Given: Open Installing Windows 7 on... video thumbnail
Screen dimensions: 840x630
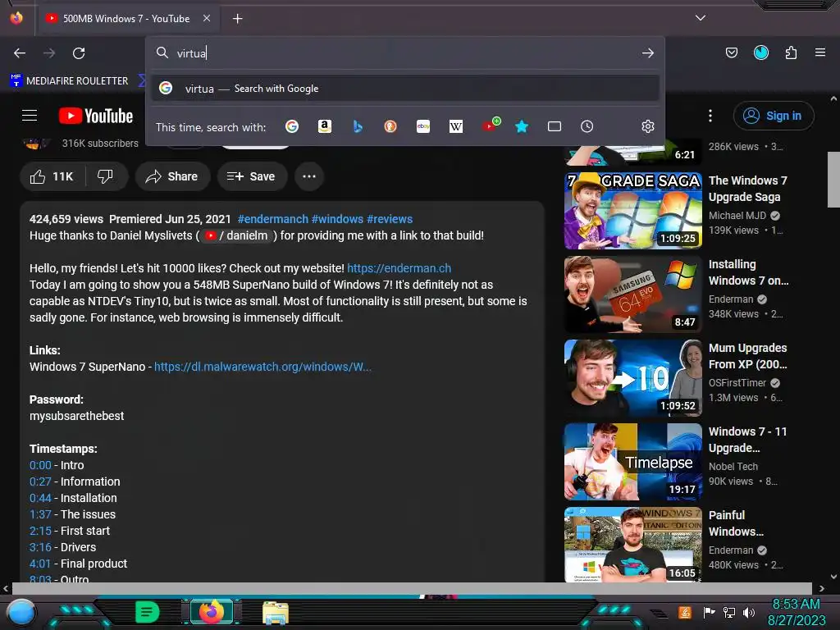Looking at the screenshot, I should 632,294.
